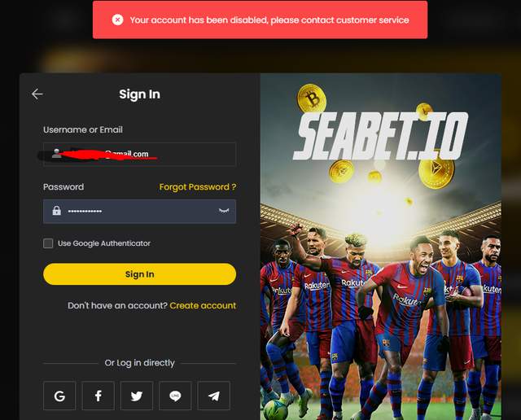
Task: Click the Use Google Authenticator label
Action: pyautogui.click(x=104, y=243)
